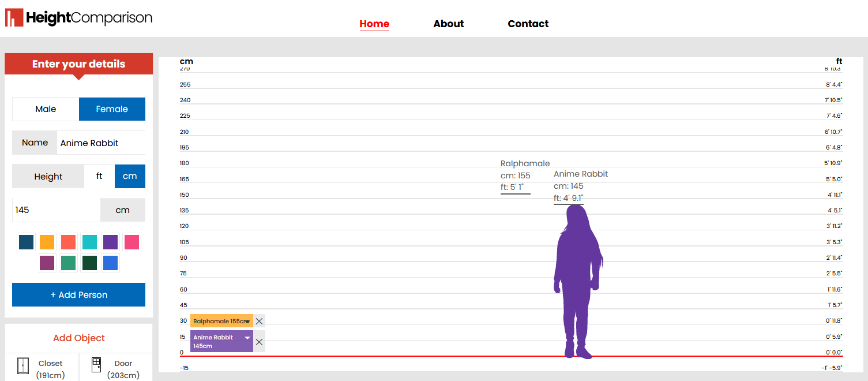Go to the About page

tap(449, 24)
